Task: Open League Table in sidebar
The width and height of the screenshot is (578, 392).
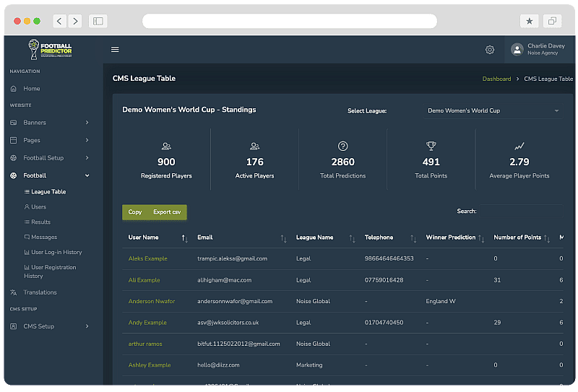Action: pyautogui.click(x=45, y=191)
